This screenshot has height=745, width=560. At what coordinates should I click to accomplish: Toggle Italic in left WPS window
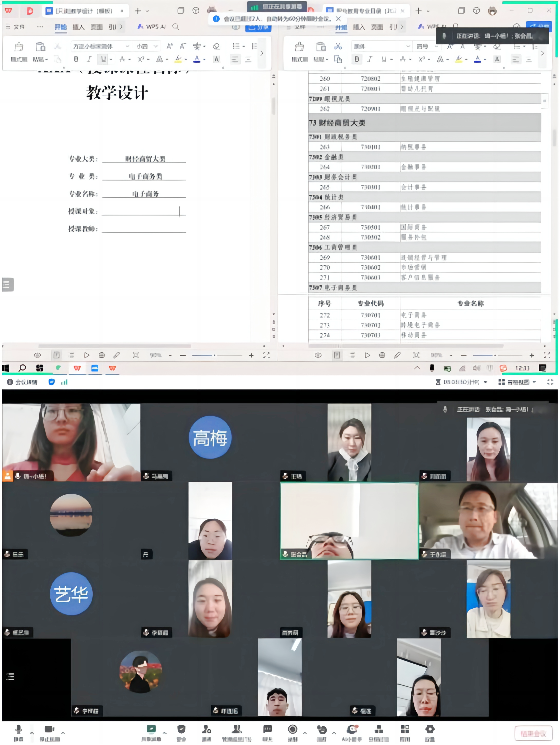(89, 59)
